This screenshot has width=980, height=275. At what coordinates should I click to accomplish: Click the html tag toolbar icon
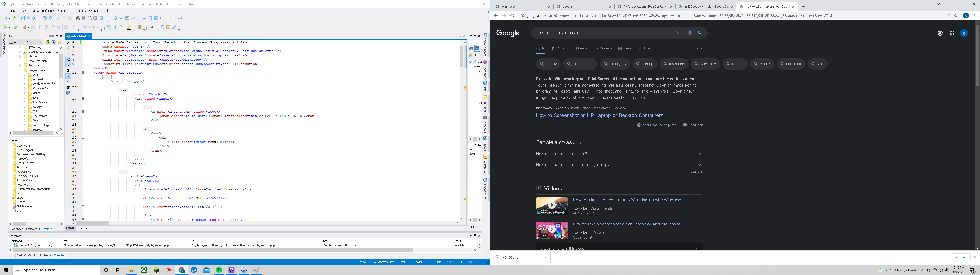(151, 27)
